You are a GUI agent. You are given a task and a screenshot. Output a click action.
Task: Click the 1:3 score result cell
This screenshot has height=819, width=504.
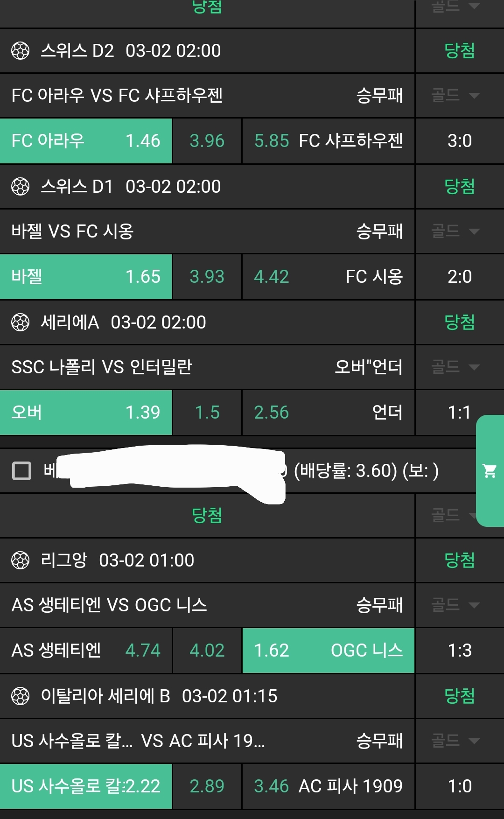[459, 651]
